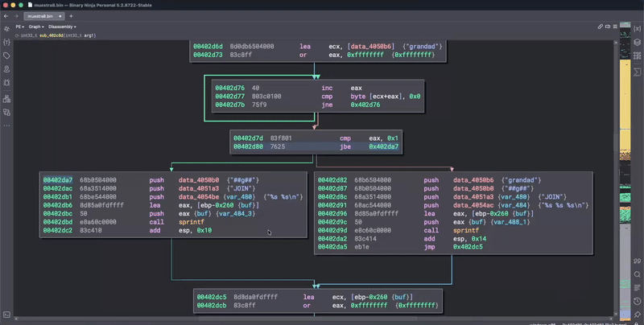Open the console terminal icon at bottom left
Image resolution: width=644 pixels, height=325 pixels.
6,314
